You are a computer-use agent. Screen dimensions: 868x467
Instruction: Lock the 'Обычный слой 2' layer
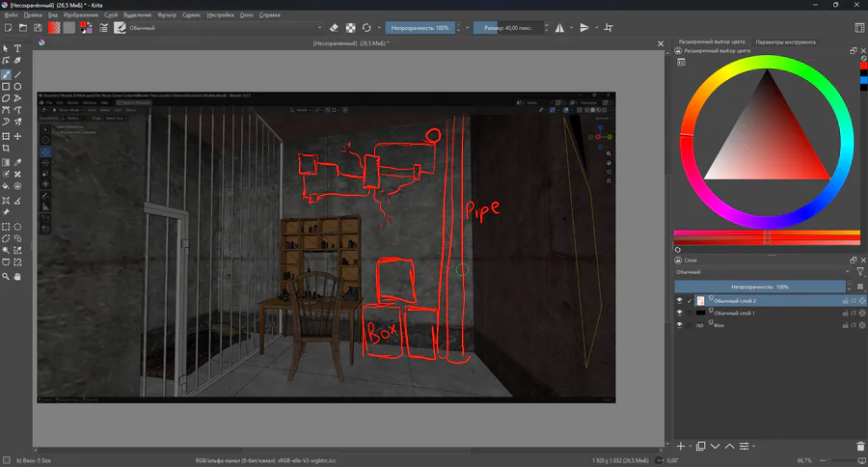(x=845, y=301)
